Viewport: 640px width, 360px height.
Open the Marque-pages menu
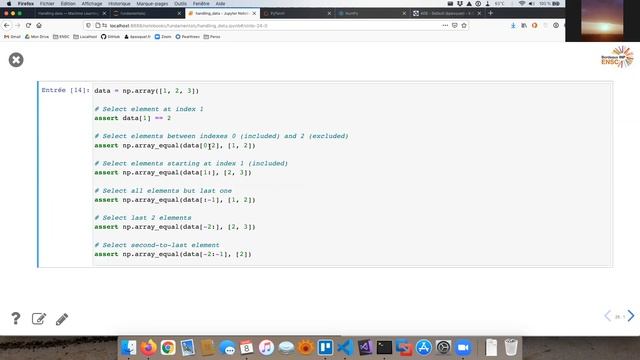(152, 4)
